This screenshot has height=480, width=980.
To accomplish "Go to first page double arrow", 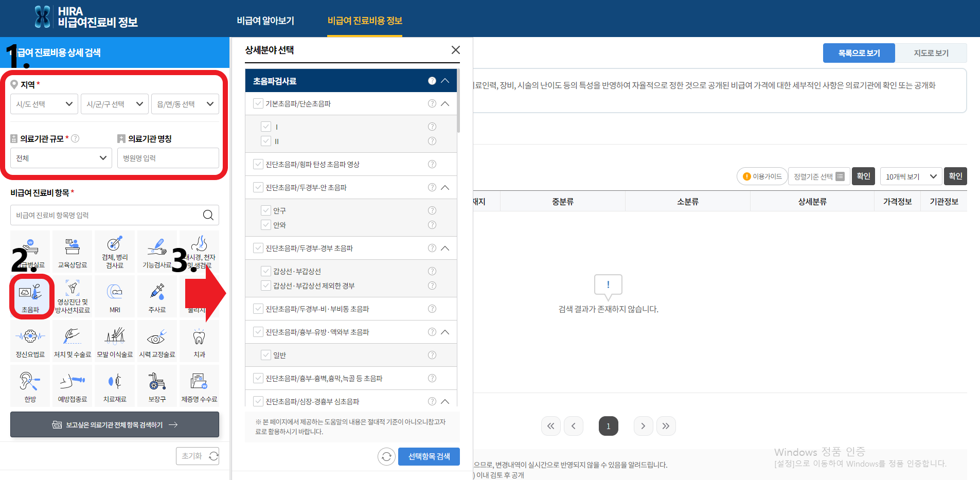I will 550,426.
